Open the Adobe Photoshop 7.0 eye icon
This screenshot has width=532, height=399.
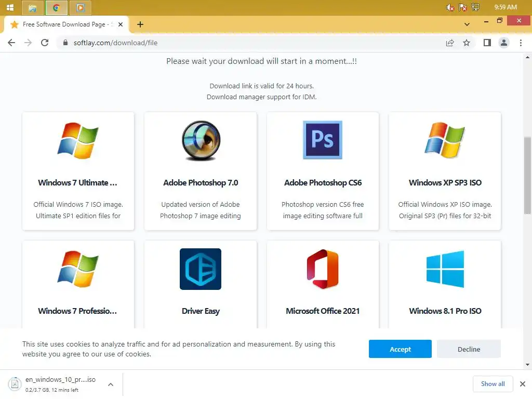click(201, 140)
